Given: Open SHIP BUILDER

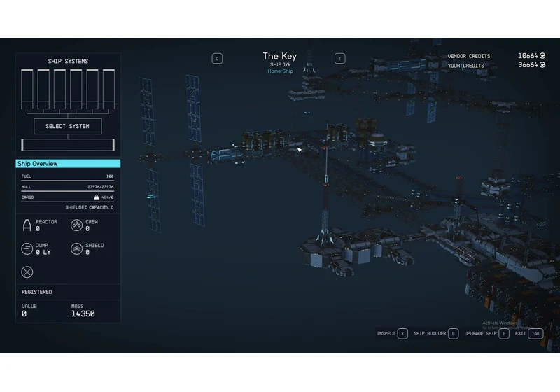Looking at the screenshot, I should click(x=430, y=334).
